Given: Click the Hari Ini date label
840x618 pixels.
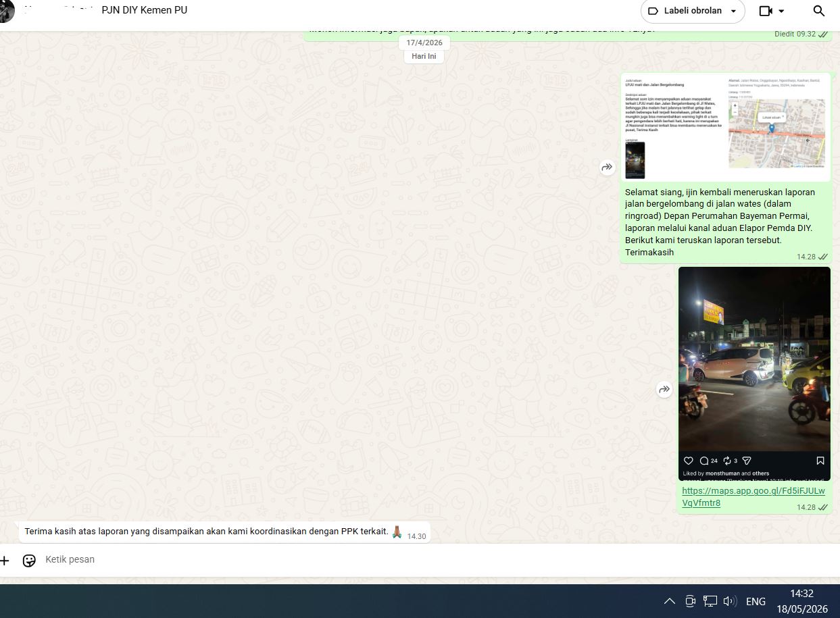Looking at the screenshot, I should pyautogui.click(x=424, y=56).
